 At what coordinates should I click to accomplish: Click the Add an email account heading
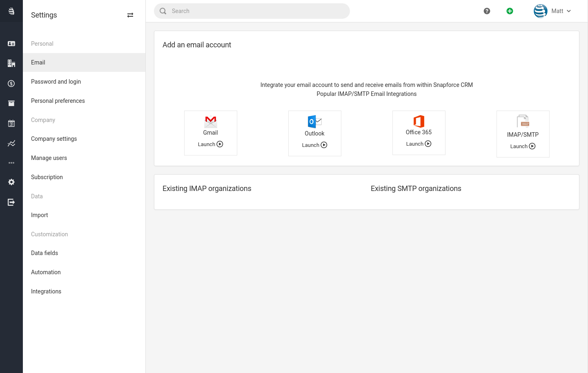click(197, 45)
